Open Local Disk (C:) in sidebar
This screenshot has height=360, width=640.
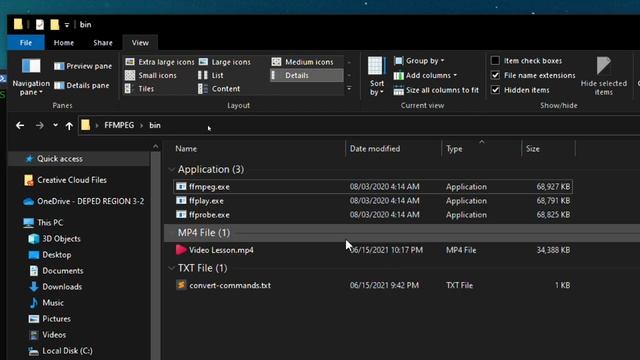(60, 351)
